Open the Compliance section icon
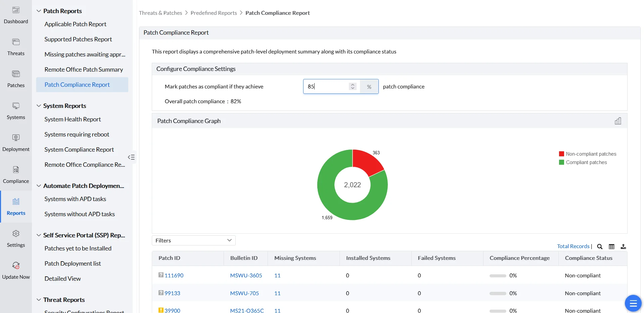Viewport: 644px width, 313px height. coord(16,170)
